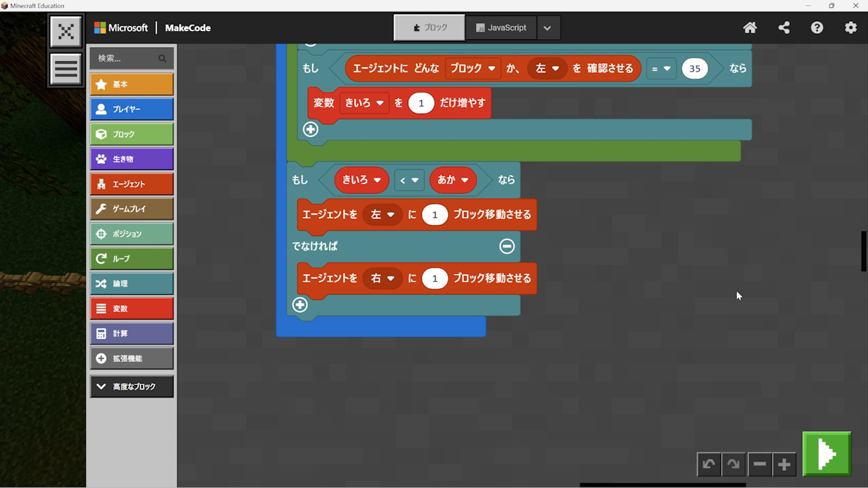The image size is (868, 488).
Task: Click the Undo arrow button
Action: (709, 464)
